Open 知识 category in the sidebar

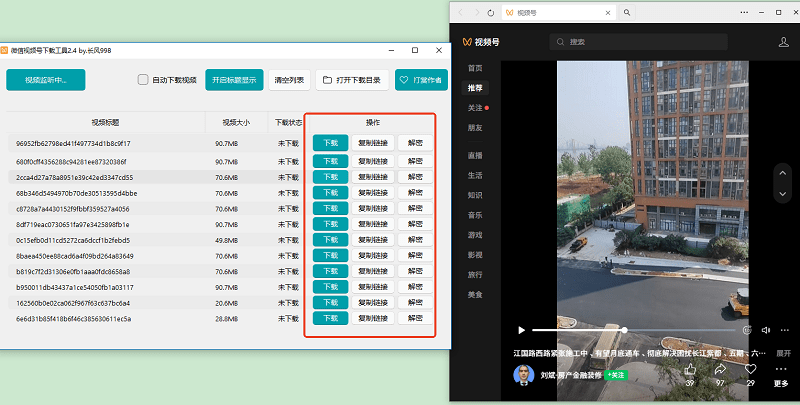[x=475, y=195]
